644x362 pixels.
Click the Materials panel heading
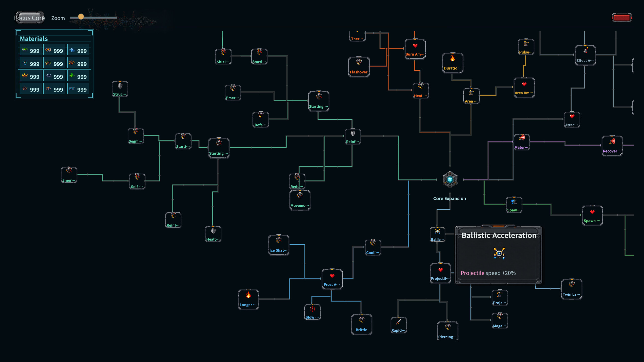[34, 39]
